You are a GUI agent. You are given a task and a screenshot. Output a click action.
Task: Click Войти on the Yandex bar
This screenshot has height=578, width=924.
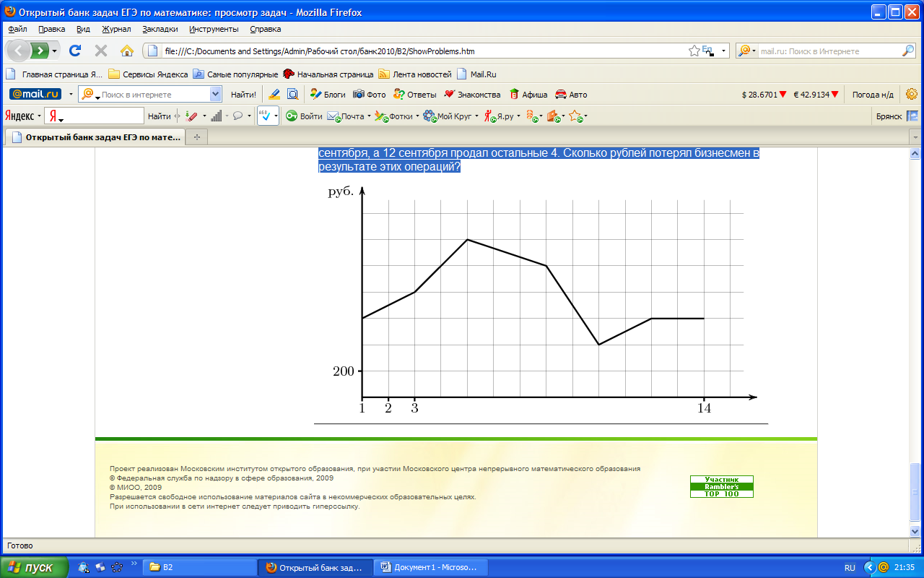(304, 116)
